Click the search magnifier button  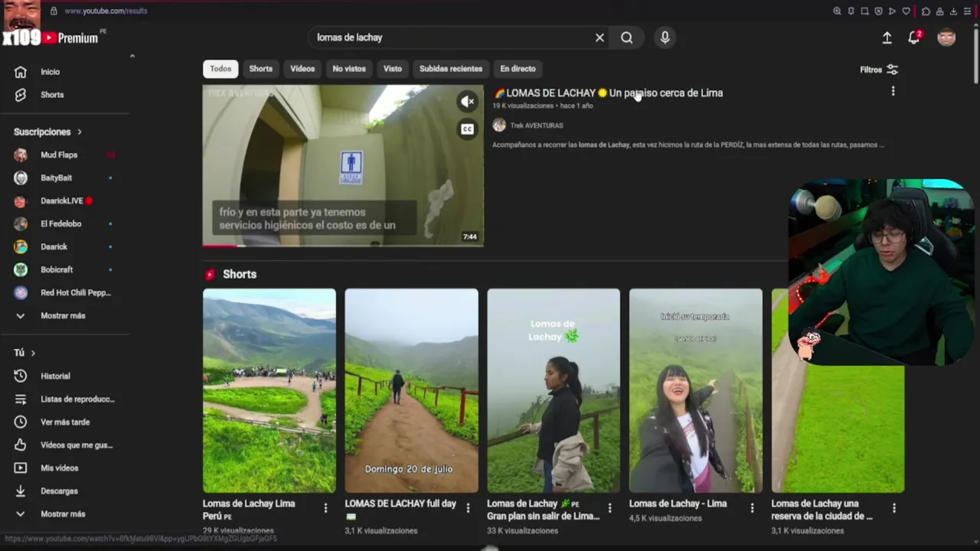627,37
